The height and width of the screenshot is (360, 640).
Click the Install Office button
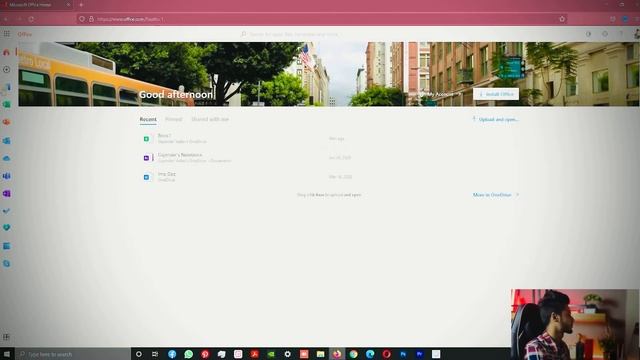click(x=496, y=94)
